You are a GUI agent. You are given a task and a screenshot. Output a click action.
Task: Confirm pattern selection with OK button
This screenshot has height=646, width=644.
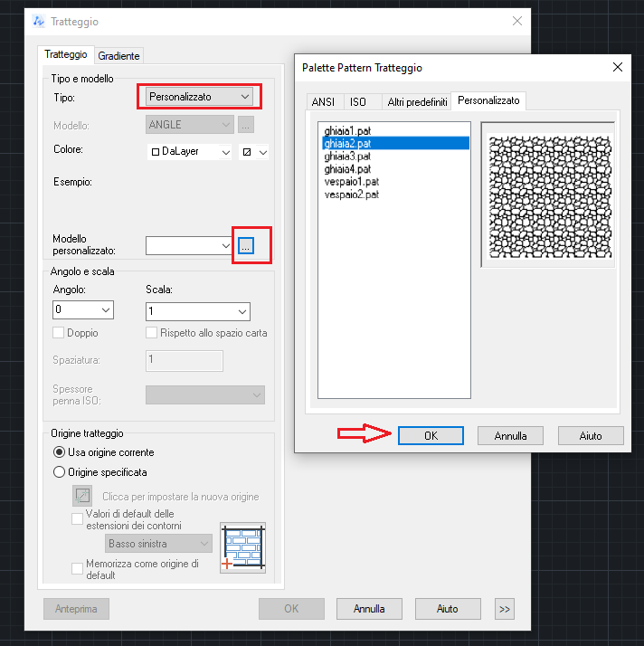coord(431,435)
